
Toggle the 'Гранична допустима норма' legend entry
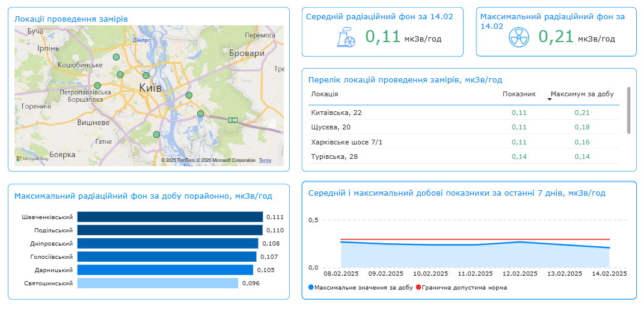(464, 288)
